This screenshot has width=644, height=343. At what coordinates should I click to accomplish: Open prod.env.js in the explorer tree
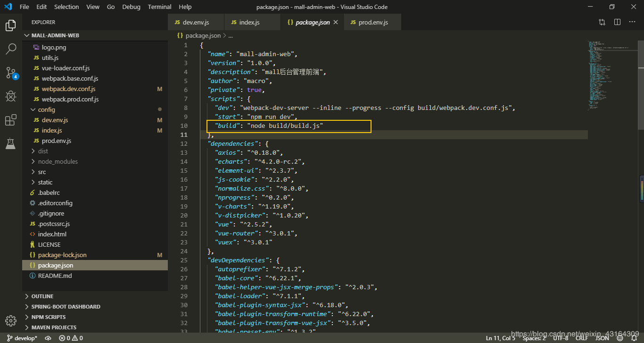point(95,141)
